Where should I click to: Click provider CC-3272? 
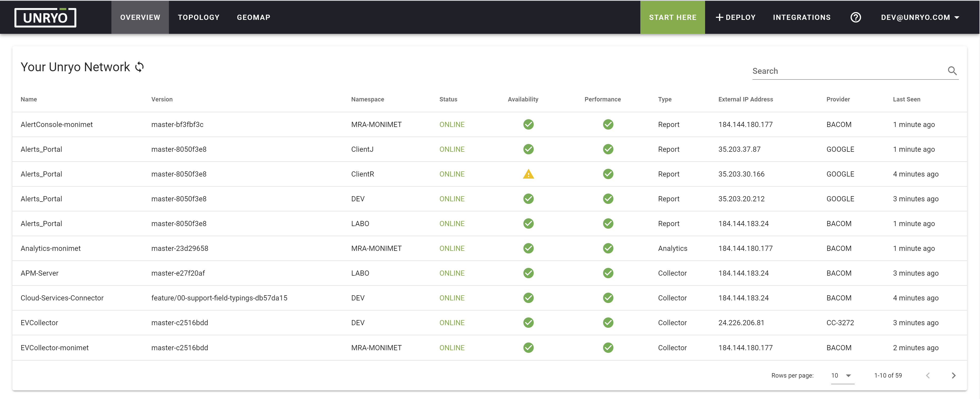pyautogui.click(x=840, y=322)
